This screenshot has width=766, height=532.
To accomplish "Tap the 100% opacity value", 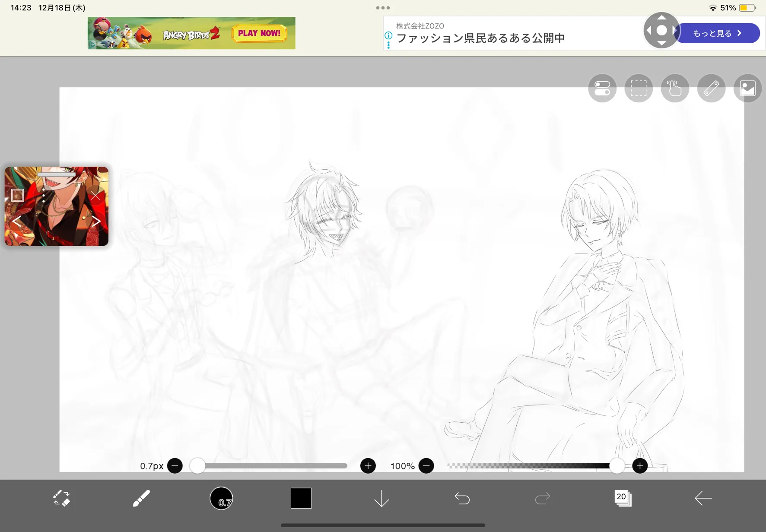I will pos(402,466).
